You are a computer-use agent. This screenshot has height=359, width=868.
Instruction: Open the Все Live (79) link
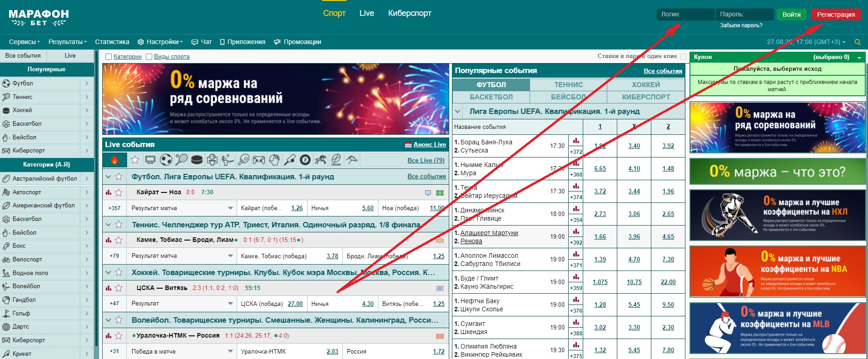tap(426, 160)
